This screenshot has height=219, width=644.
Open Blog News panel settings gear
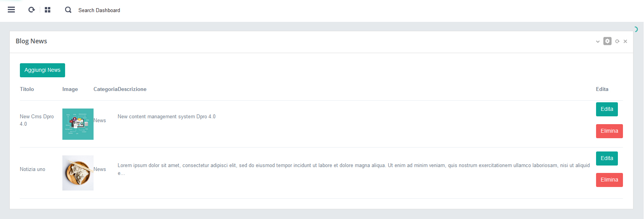point(607,41)
